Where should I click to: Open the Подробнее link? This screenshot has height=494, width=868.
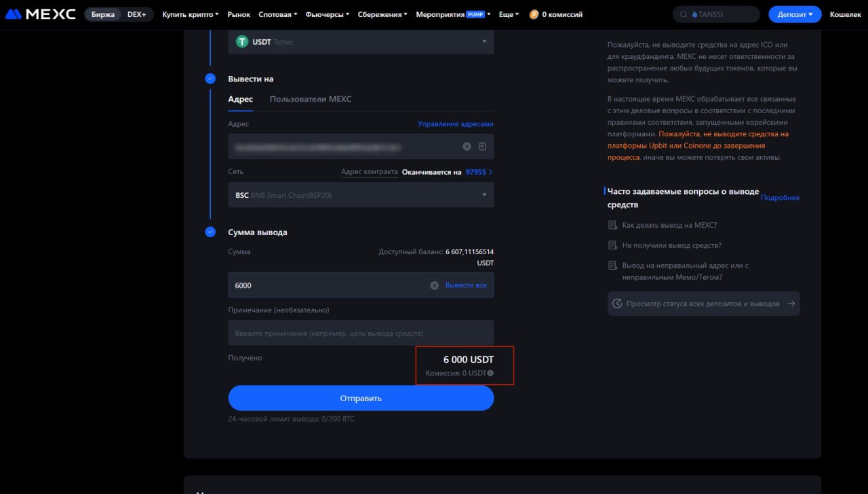point(780,198)
